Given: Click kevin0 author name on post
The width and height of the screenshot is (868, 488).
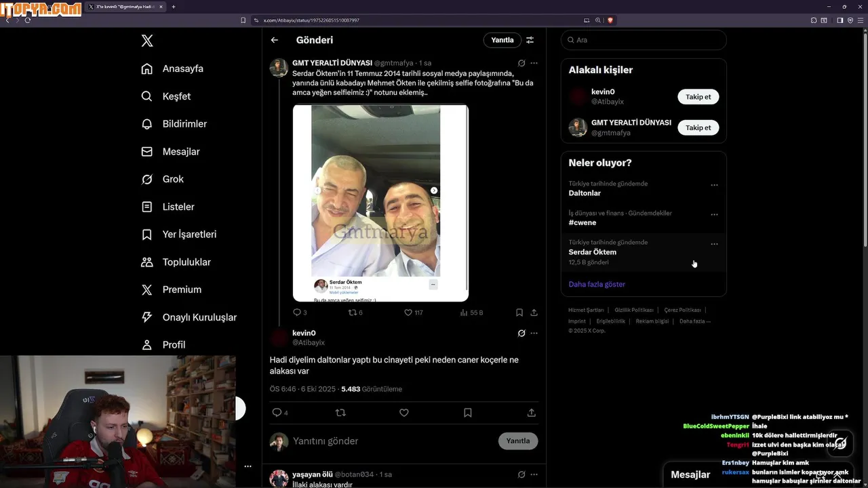Looking at the screenshot, I should coord(304,333).
